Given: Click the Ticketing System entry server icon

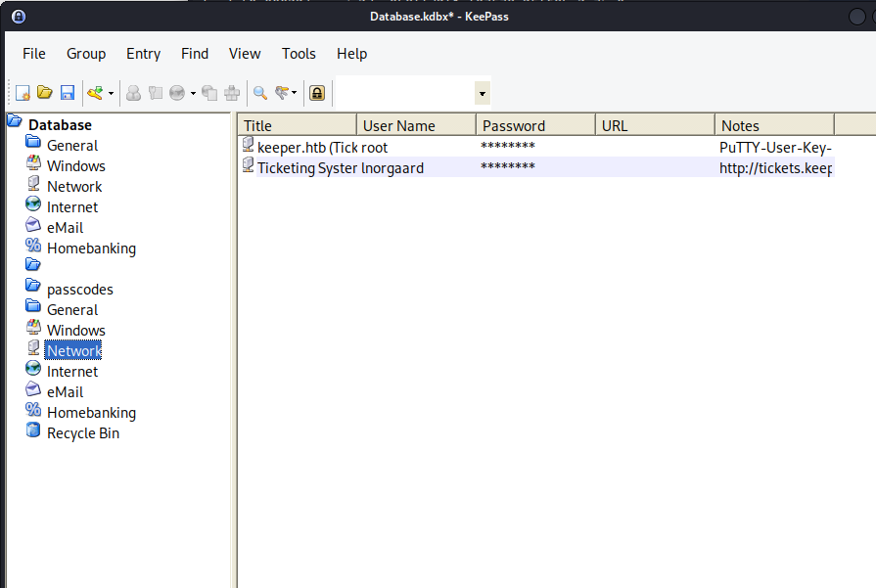Looking at the screenshot, I should 248,164.
